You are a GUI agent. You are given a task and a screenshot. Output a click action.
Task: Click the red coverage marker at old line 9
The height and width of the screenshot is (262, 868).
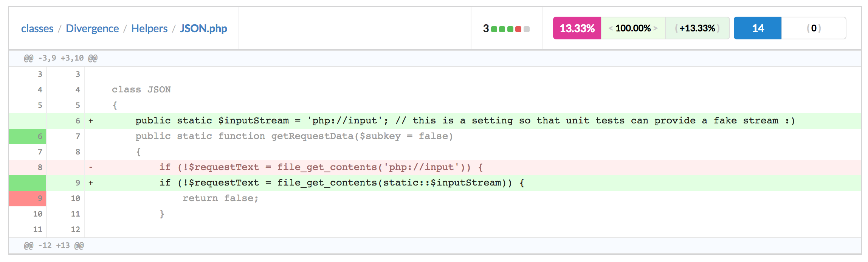pyautogui.click(x=28, y=198)
